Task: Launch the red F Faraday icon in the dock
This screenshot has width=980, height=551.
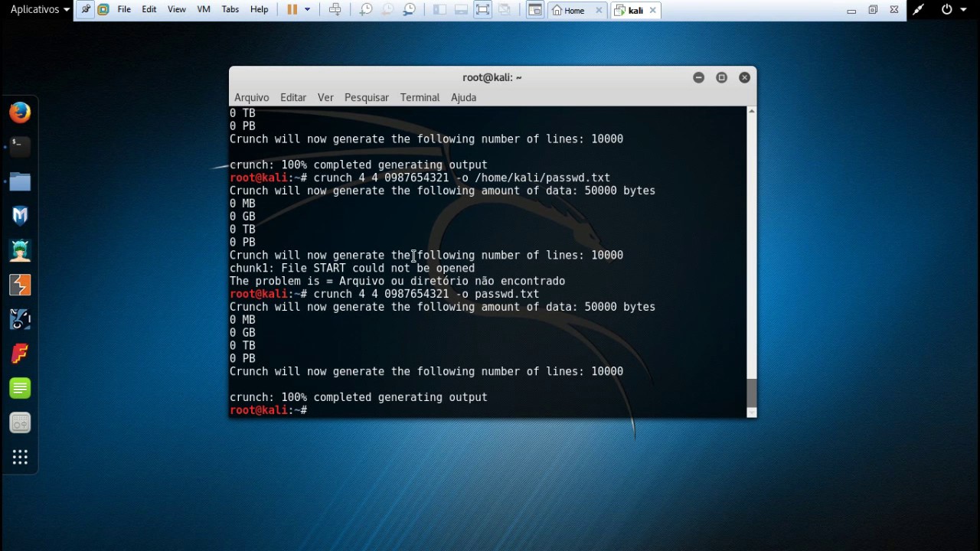Action: (x=20, y=354)
